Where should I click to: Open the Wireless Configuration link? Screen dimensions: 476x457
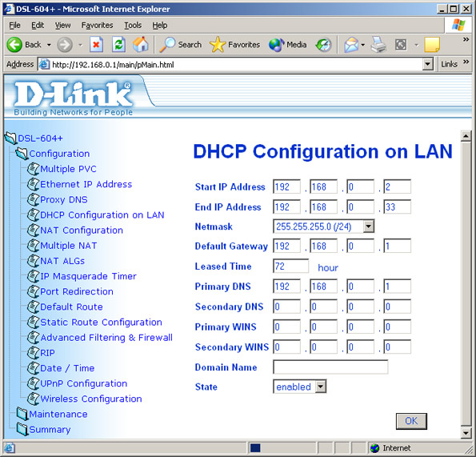coord(90,399)
